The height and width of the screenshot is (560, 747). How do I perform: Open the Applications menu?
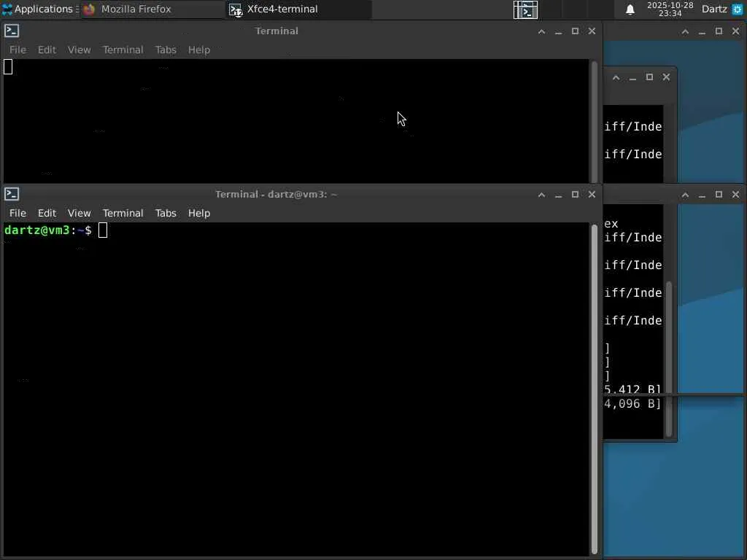click(41, 9)
